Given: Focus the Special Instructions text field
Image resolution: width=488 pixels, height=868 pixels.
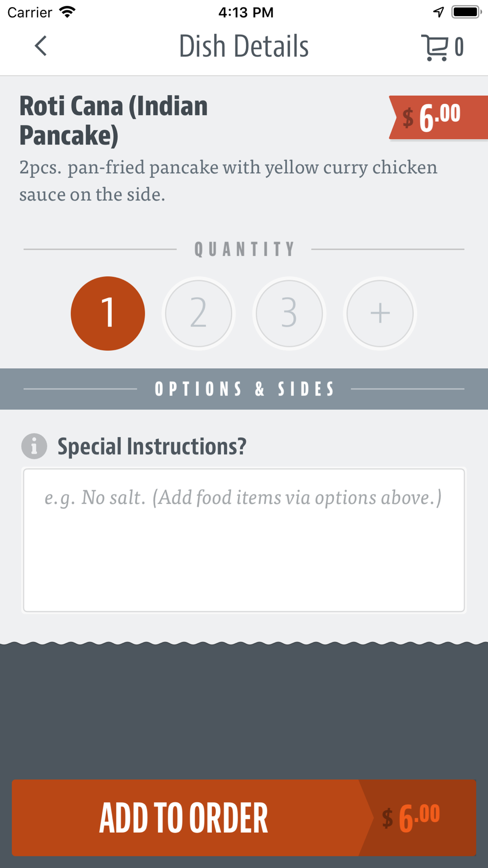Looking at the screenshot, I should tap(244, 540).
